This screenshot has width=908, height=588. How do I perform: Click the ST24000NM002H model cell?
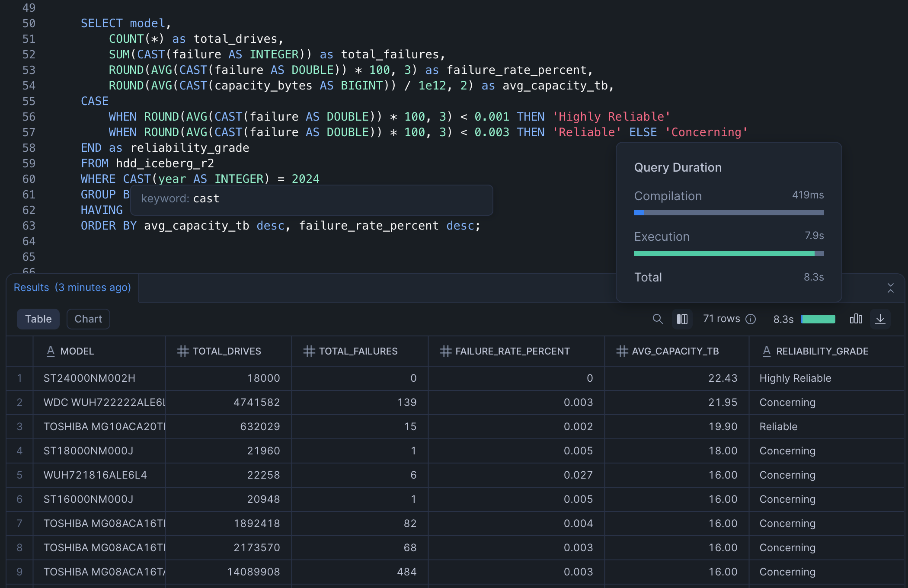pos(90,378)
